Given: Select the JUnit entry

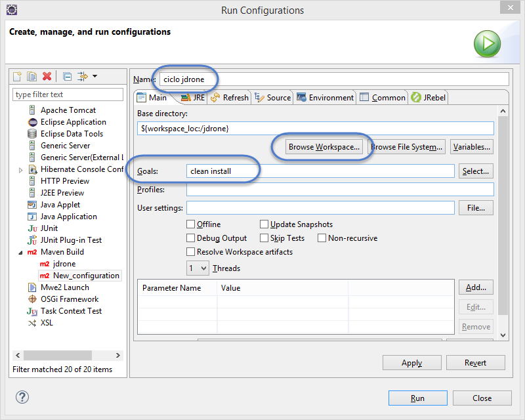Looking at the screenshot, I should (x=49, y=228).
